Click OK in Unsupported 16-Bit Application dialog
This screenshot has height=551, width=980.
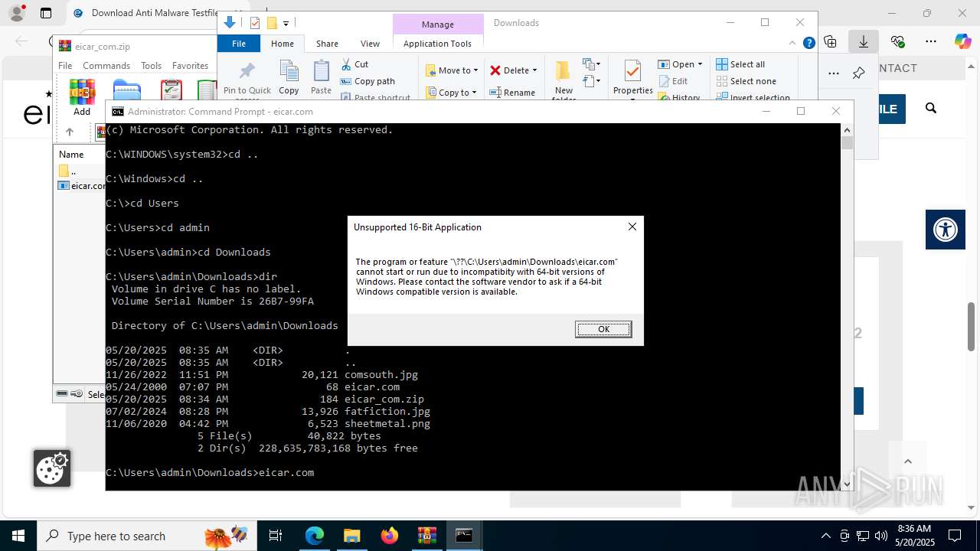click(x=603, y=329)
